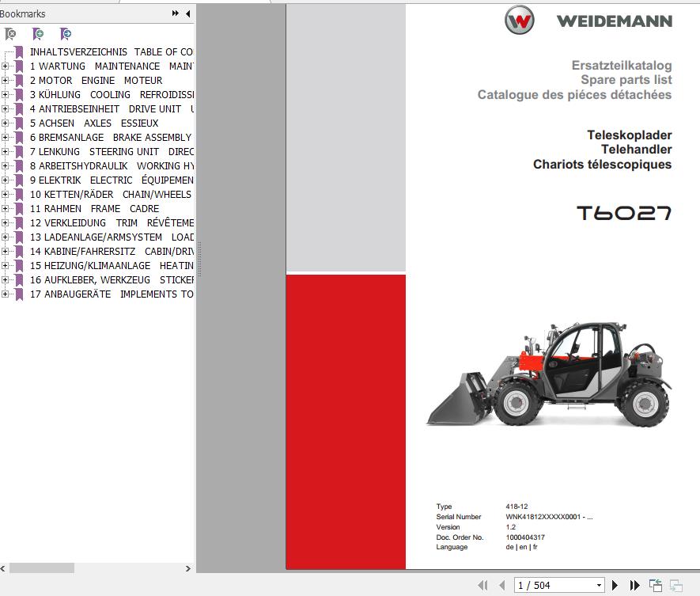Screen dimensions: 700x596
Task: Go to previous page arrow
Action: coord(502,585)
